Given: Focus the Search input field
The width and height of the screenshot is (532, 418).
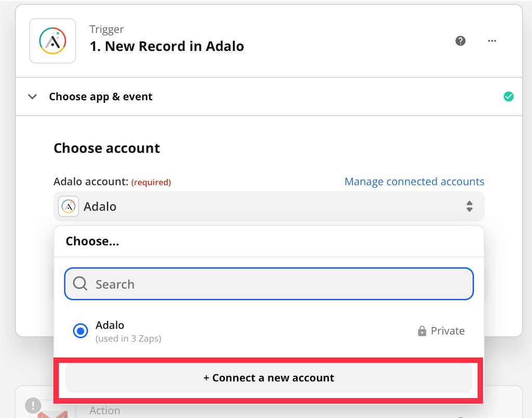Looking at the screenshot, I should coord(281,284).
